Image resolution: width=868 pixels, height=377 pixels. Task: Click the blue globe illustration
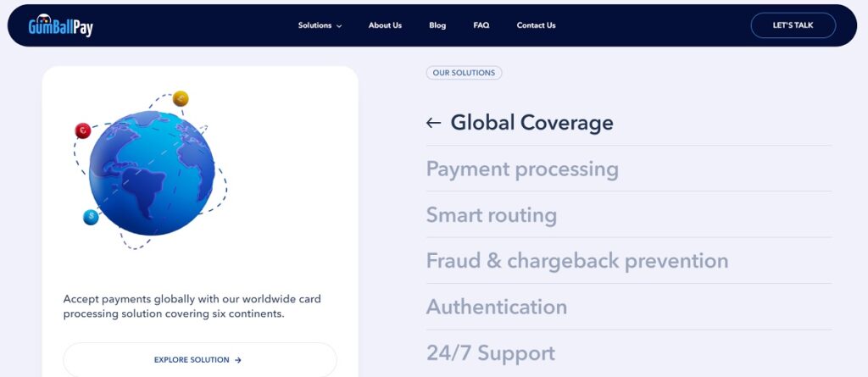153,174
